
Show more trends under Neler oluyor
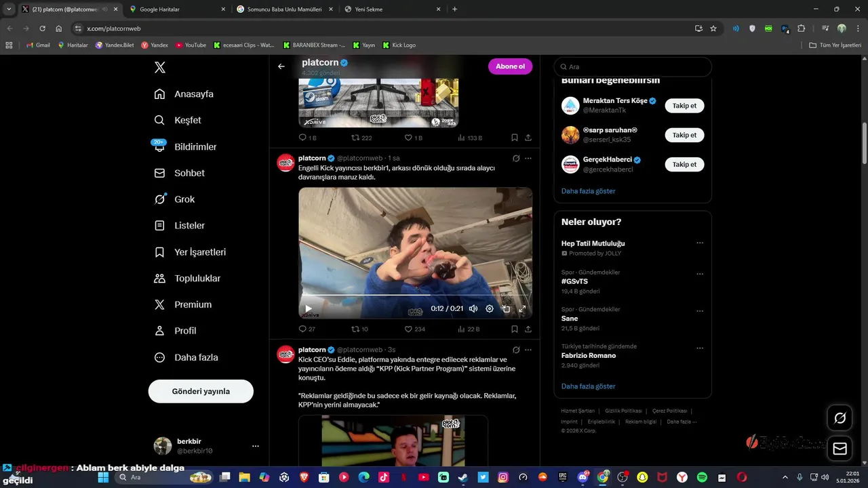(x=588, y=386)
